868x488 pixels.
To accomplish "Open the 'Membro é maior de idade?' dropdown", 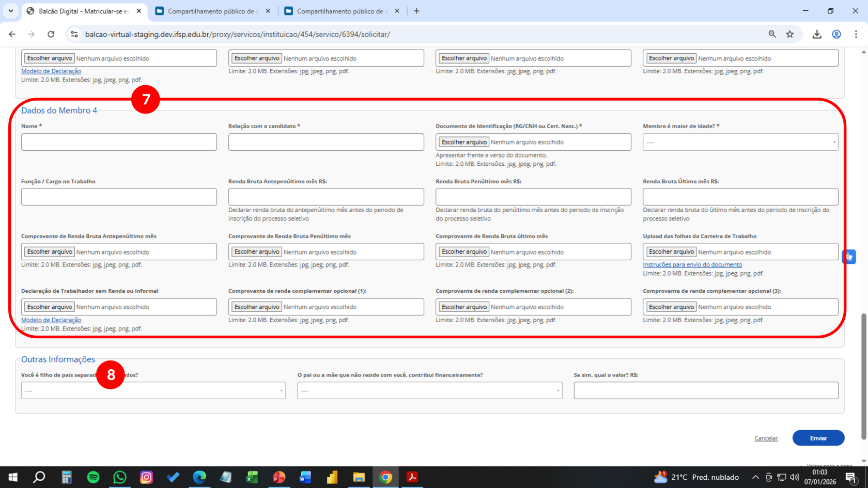I will click(x=740, y=141).
